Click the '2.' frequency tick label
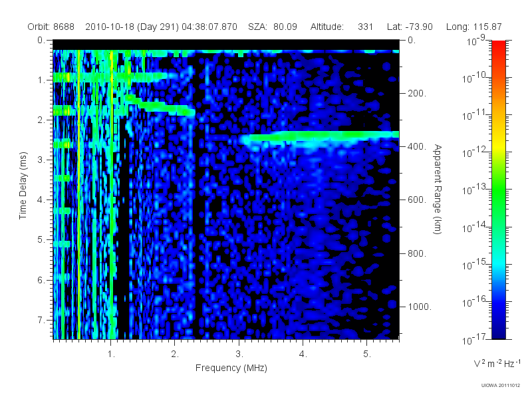 coord(175,354)
